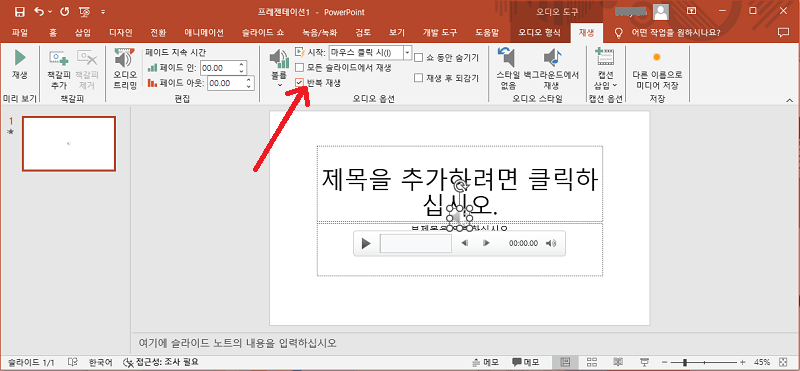Click the 페이드 아웃 time input field
Image resolution: width=800 pixels, height=371 pixels.
pos(227,83)
